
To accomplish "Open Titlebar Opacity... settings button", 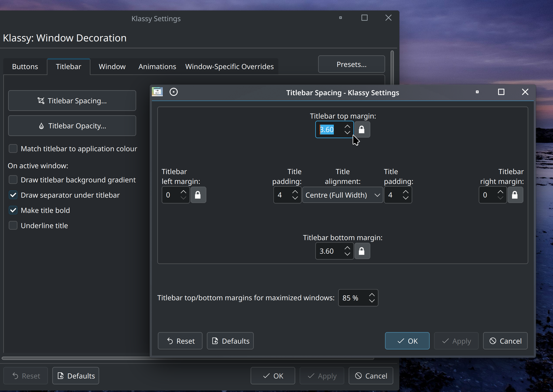I will (x=72, y=126).
